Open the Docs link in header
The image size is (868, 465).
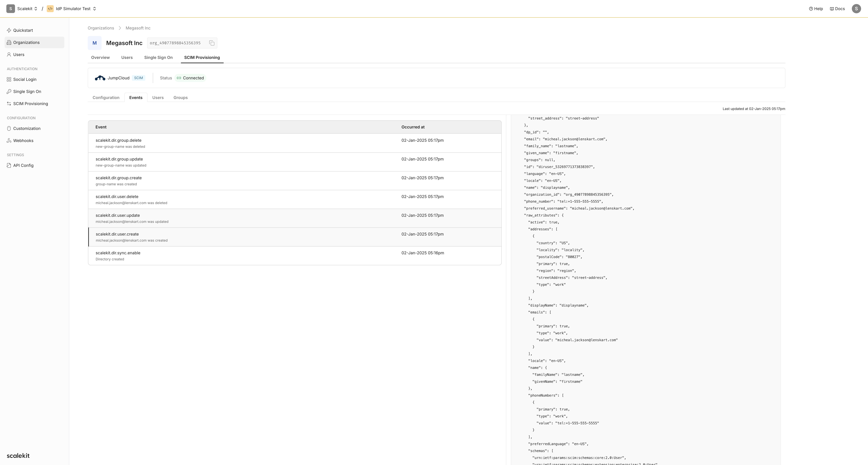pos(837,9)
